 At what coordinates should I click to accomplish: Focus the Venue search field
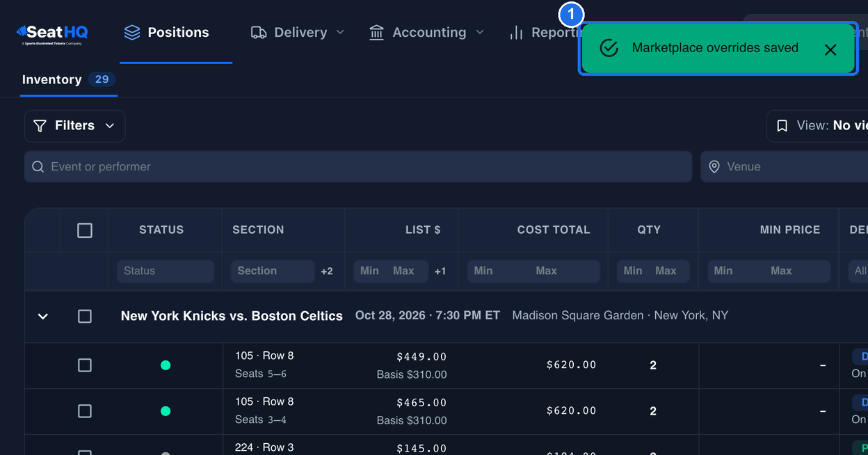pyautogui.click(x=784, y=167)
